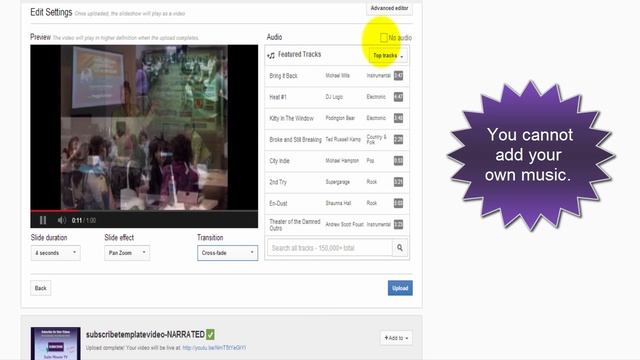Image resolution: width=640 pixels, height=360 pixels.
Task: Click the Advanced editor button
Action: tap(389, 8)
